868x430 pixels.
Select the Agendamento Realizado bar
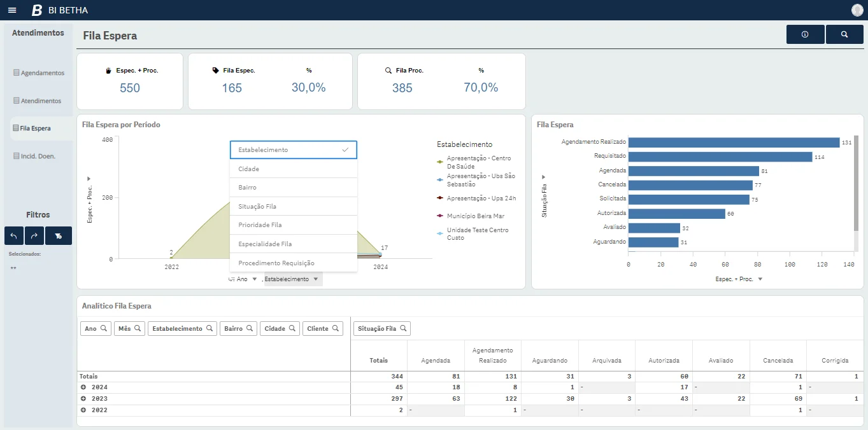click(734, 142)
